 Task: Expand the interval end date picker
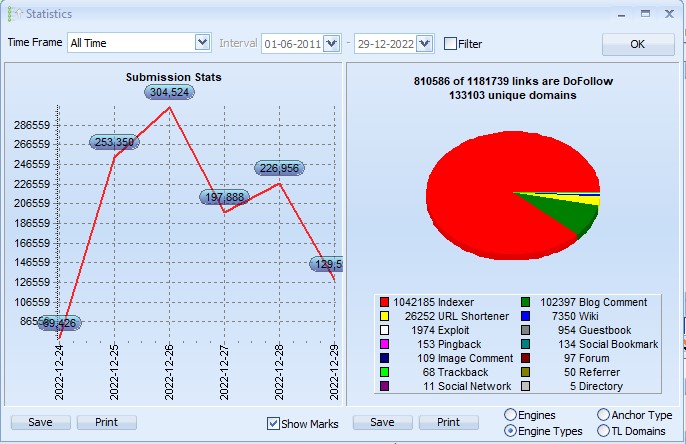(x=424, y=44)
